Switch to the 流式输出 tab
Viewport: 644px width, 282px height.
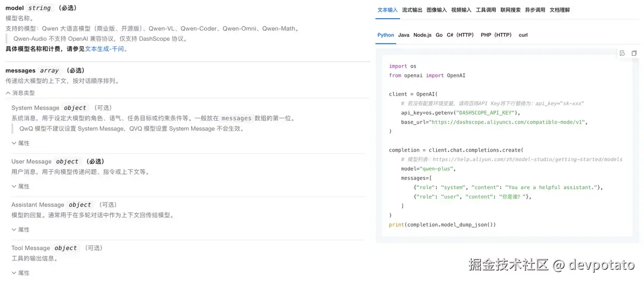(x=412, y=10)
